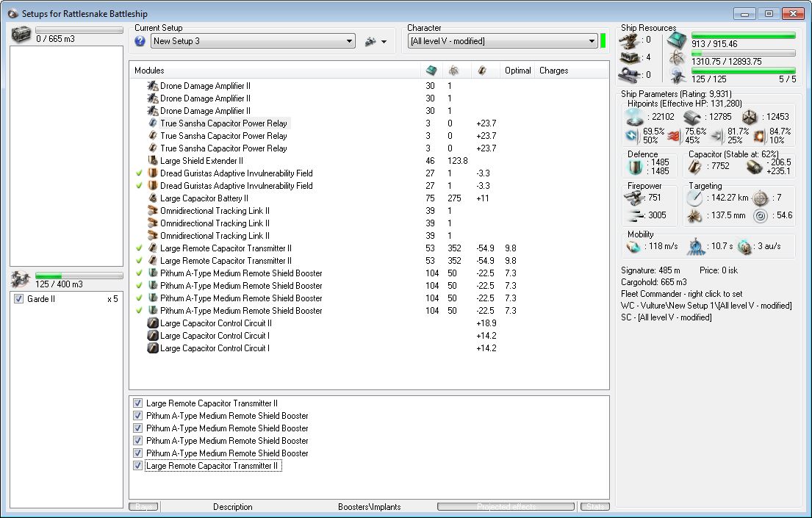The width and height of the screenshot is (812, 518).
Task: Click the CPU usage progress bar
Action: [x=743, y=35]
